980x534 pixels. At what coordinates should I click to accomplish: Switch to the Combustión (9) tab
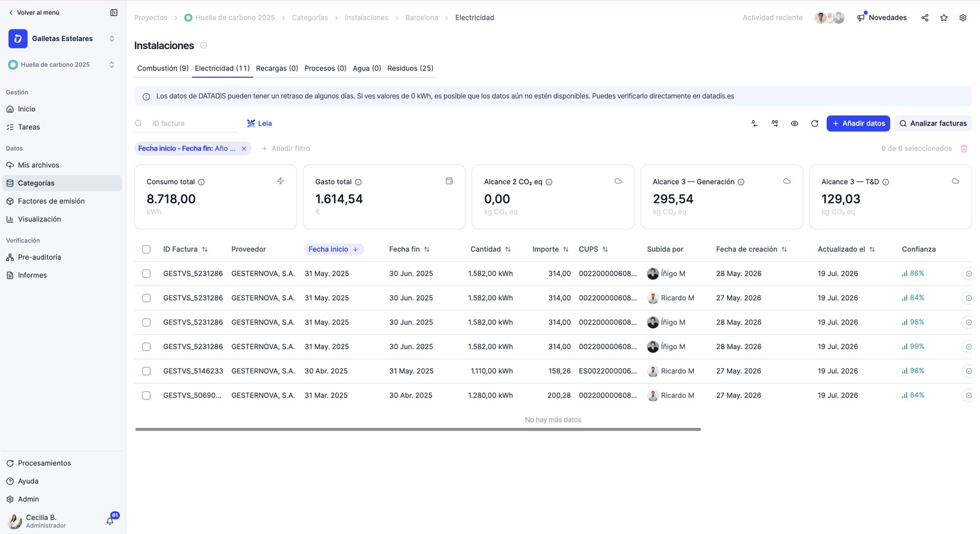[163, 69]
